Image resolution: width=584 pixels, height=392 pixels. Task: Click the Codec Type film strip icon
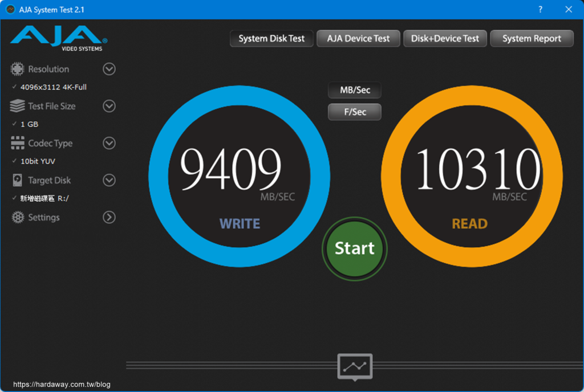pos(18,143)
